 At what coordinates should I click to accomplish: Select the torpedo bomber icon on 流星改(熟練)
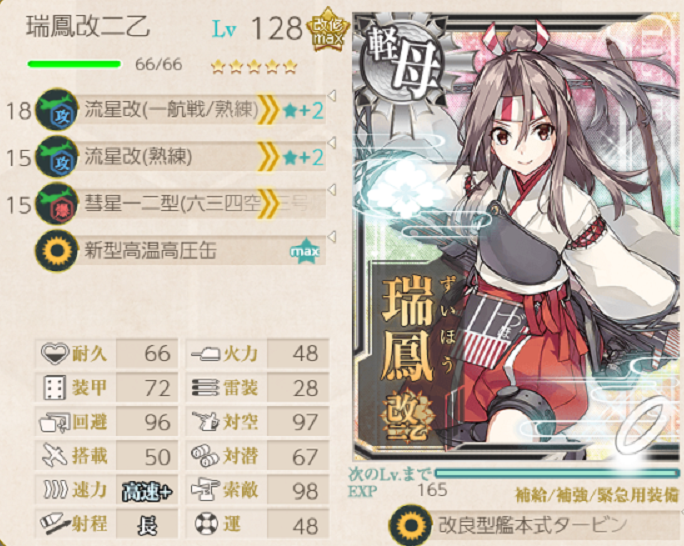point(56,157)
